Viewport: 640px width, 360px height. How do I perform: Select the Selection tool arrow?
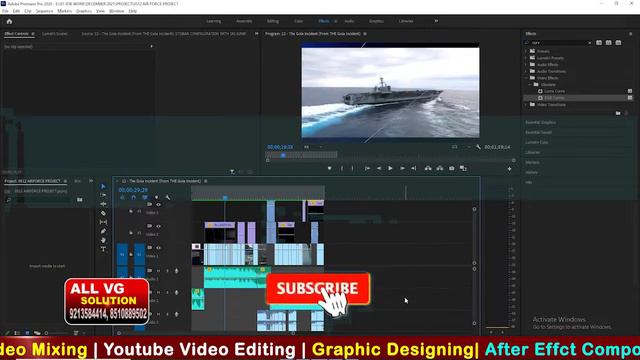103,187
